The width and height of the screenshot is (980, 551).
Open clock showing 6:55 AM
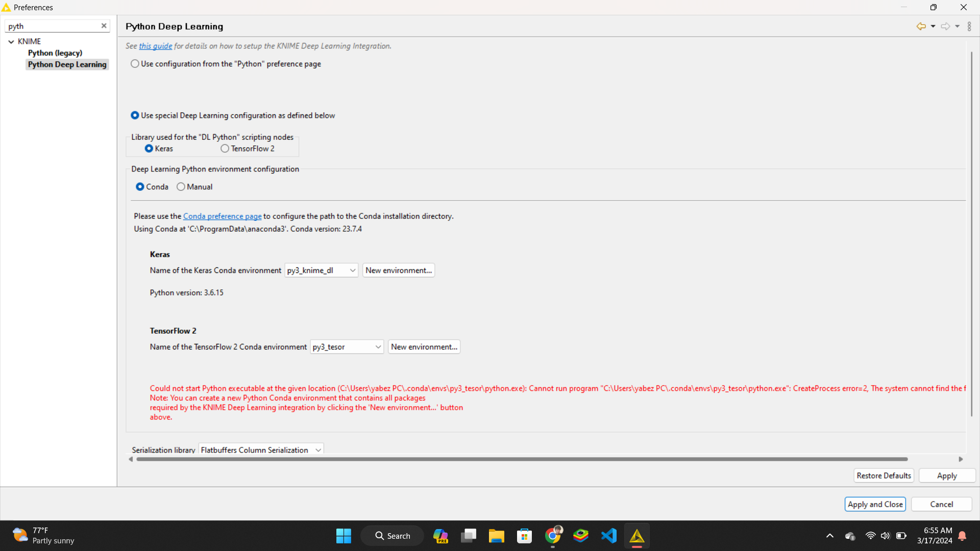[935, 536]
